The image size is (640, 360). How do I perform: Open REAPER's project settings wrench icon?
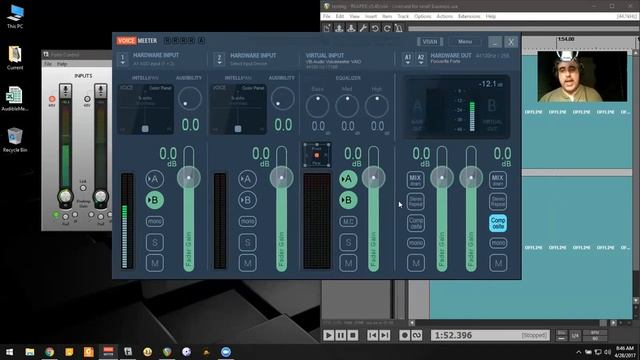(363, 28)
